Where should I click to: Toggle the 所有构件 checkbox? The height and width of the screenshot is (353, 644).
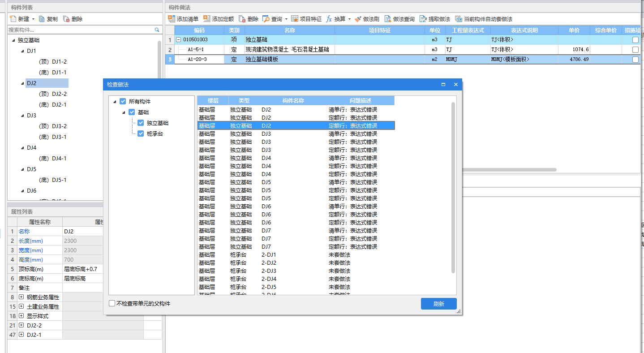(123, 101)
